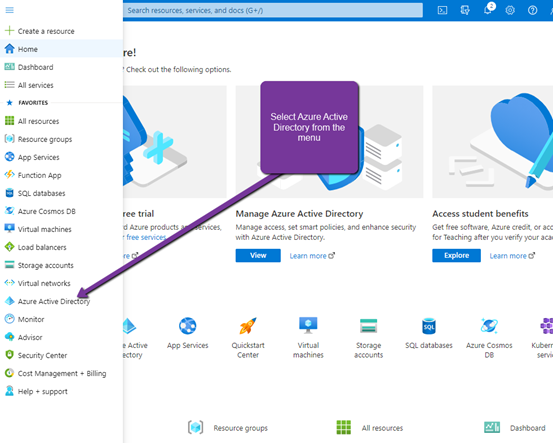Click the free services link
The width and height of the screenshot is (553, 443).
point(146,237)
